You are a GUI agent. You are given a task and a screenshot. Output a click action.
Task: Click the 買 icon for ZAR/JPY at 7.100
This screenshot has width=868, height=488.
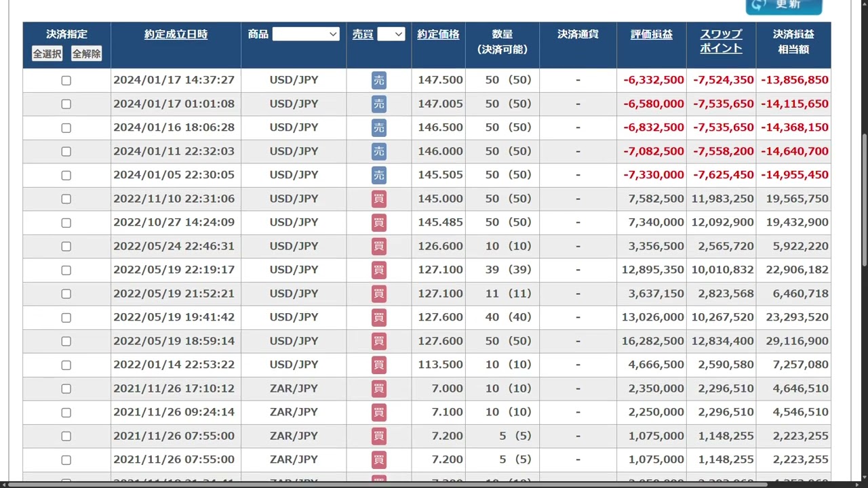(378, 412)
